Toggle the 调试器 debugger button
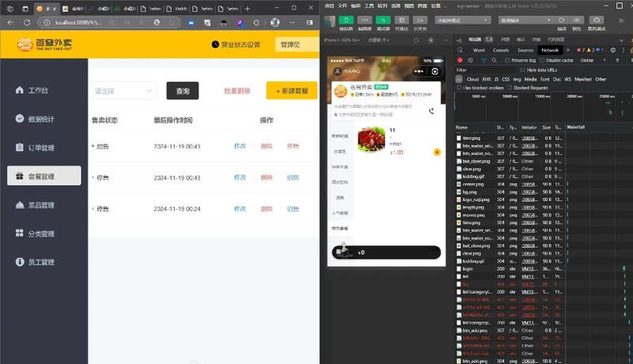The height and width of the screenshot is (364, 633). pos(383,20)
